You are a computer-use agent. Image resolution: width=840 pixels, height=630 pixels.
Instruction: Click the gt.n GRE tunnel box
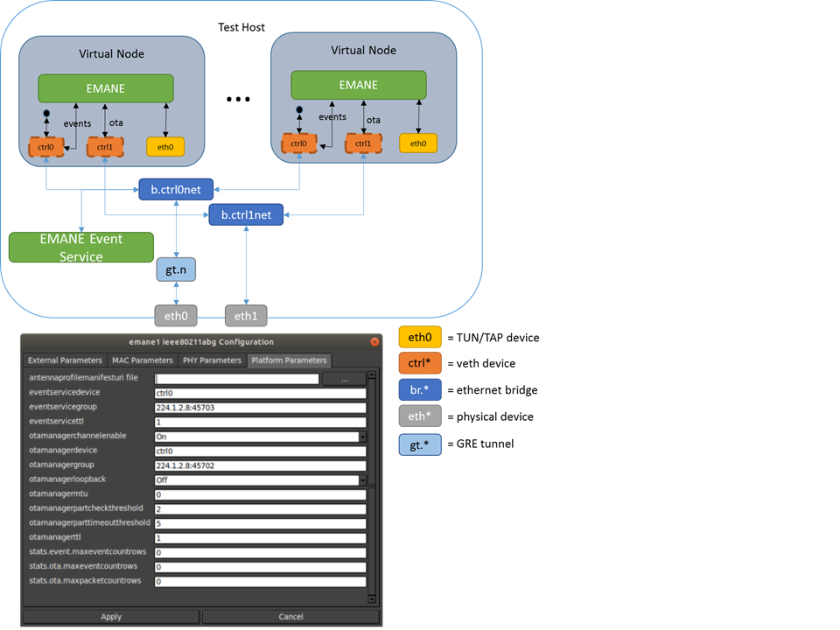click(176, 269)
